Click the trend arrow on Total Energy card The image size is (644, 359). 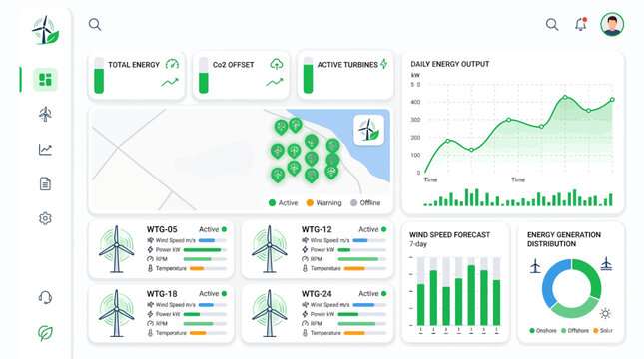[170, 82]
